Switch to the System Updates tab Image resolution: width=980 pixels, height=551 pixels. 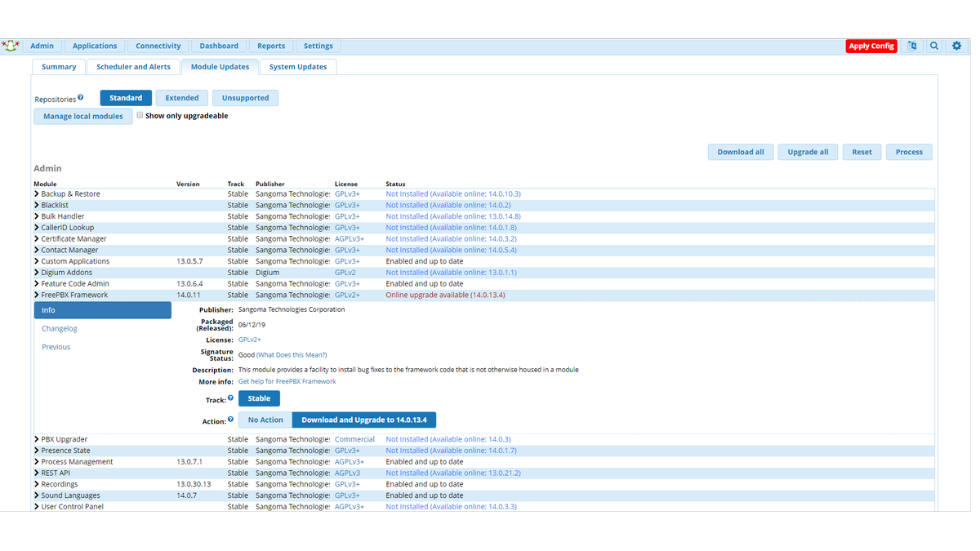(298, 66)
